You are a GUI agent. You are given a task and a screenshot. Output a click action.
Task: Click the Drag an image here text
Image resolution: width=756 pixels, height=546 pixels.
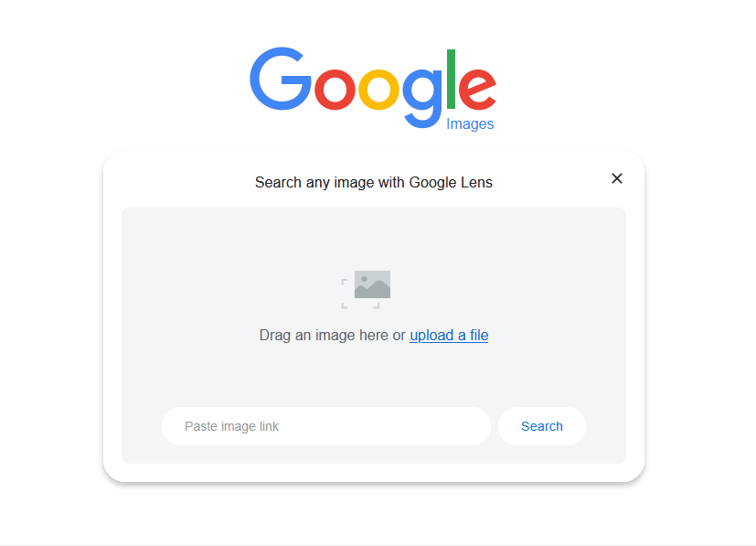tap(325, 335)
